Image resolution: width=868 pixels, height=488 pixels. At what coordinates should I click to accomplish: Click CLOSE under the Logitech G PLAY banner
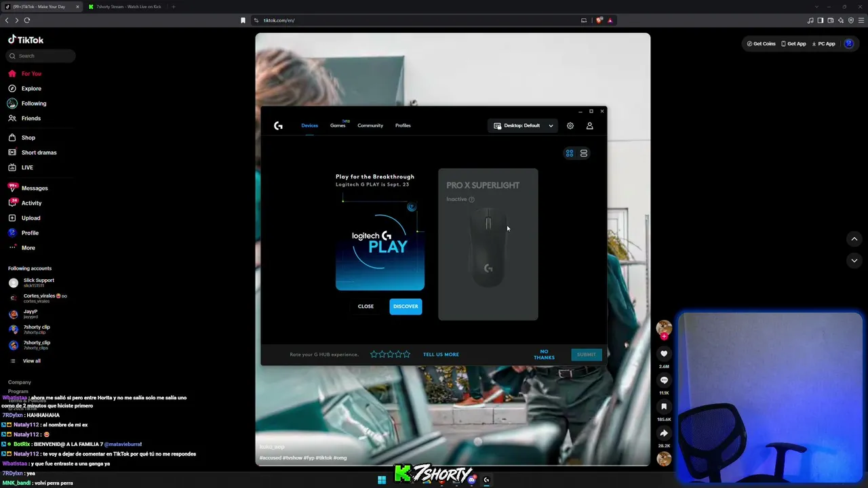366,306
